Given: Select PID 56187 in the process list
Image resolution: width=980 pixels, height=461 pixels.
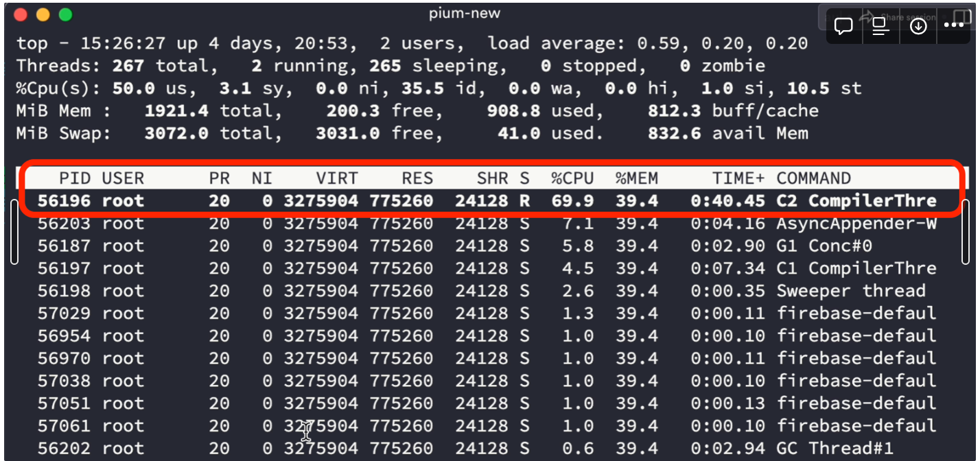Looking at the screenshot, I should tap(64, 246).
